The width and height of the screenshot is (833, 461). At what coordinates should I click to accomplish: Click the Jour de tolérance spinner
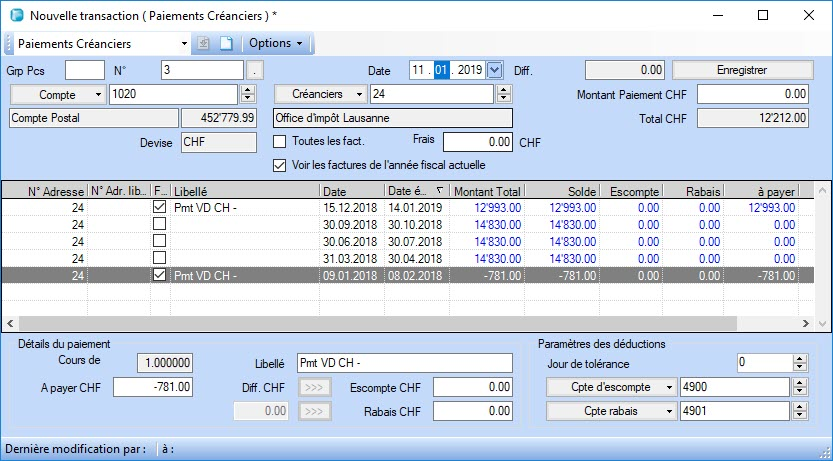799,362
